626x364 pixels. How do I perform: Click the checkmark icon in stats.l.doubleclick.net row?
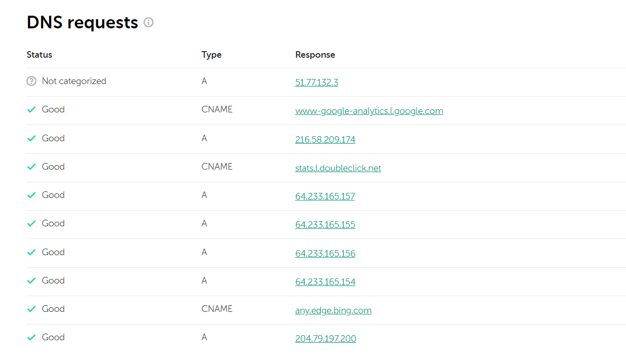[31, 167]
